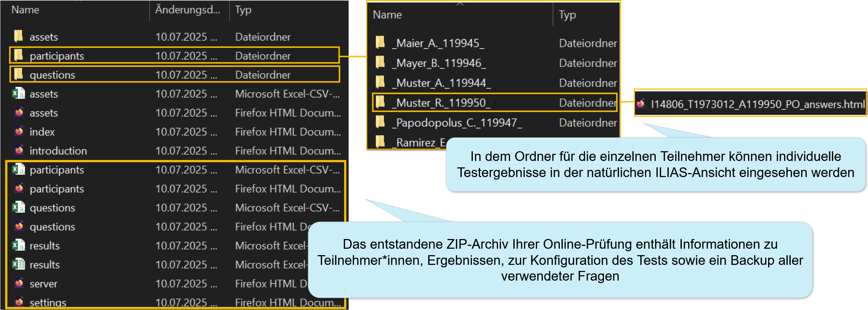Open the index HTML file icon

pos(19,131)
